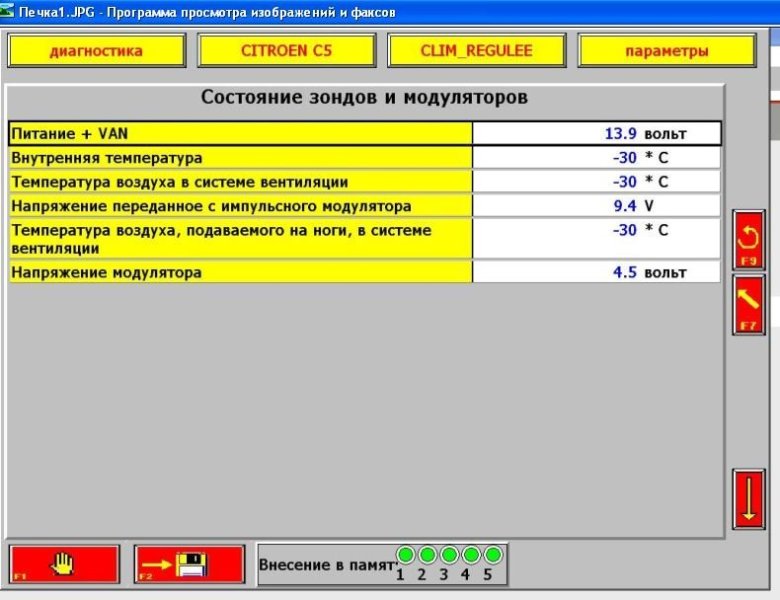Click the 13.9 вольт value field
Viewport: 780px width, 600px height.
pos(596,133)
